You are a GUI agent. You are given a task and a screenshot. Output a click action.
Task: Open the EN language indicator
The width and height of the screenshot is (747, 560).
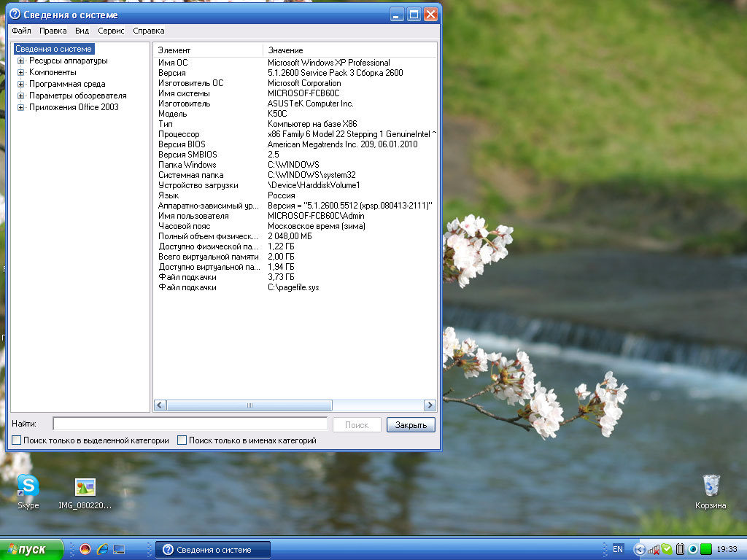[617, 549]
